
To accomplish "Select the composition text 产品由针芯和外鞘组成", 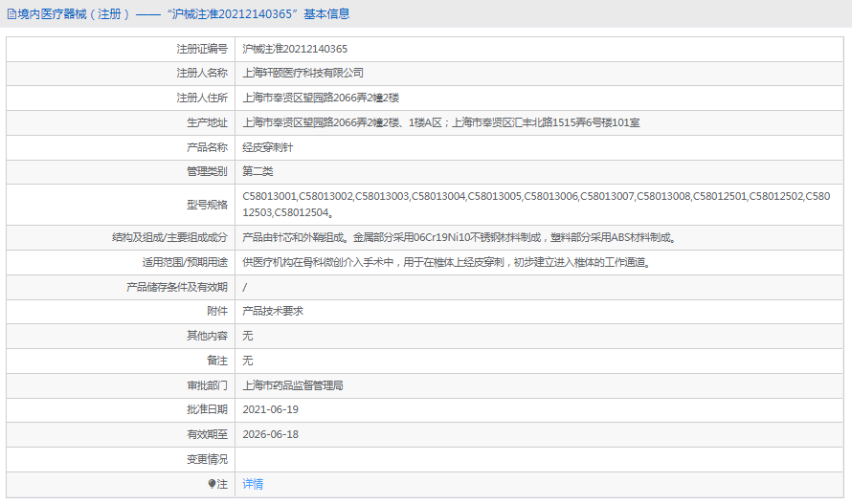I will (x=294, y=237).
